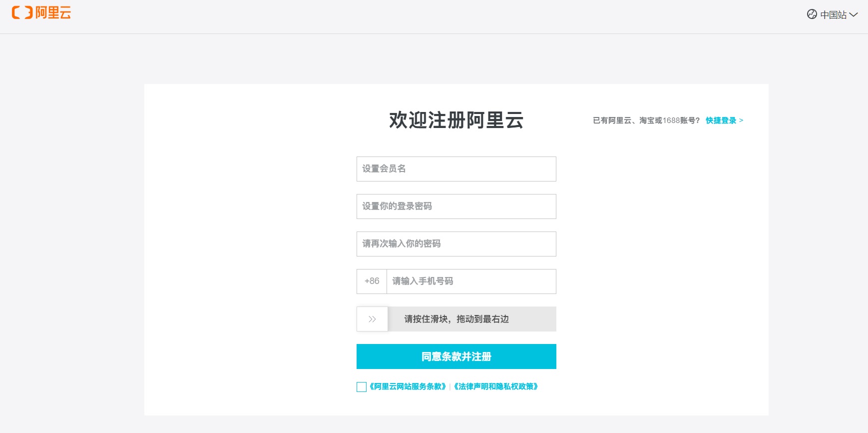
Task: Click the globe icon beside 中国站
Action: pos(812,14)
